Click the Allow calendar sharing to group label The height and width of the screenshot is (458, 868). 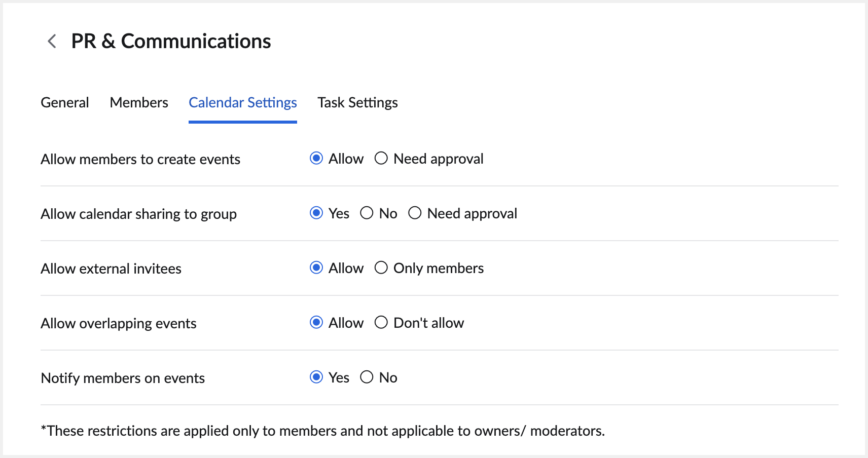[x=138, y=213]
